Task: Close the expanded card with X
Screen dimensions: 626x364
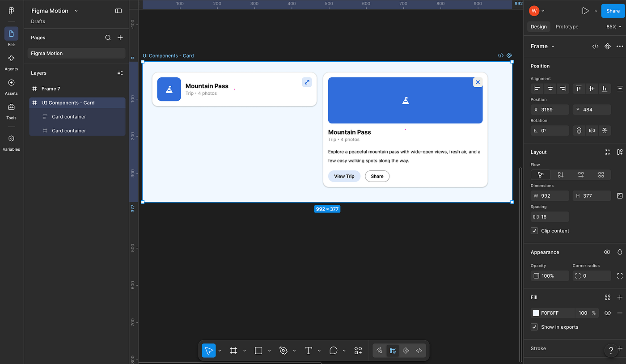Action: pyautogui.click(x=478, y=82)
